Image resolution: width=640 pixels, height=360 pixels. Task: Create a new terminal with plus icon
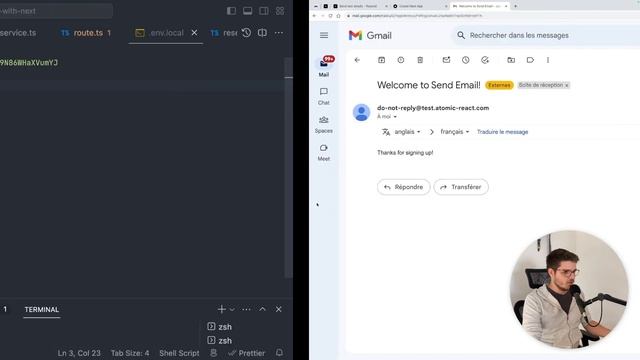[x=222, y=309]
